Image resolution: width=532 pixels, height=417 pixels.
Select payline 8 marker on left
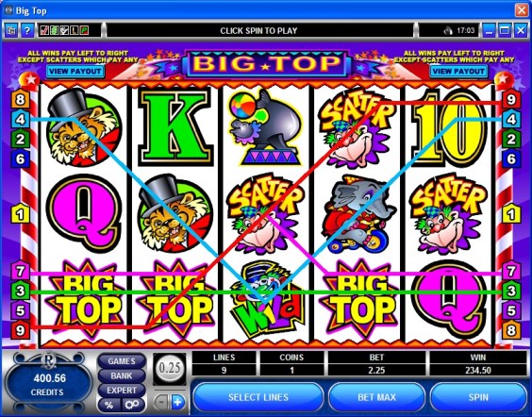20,99
